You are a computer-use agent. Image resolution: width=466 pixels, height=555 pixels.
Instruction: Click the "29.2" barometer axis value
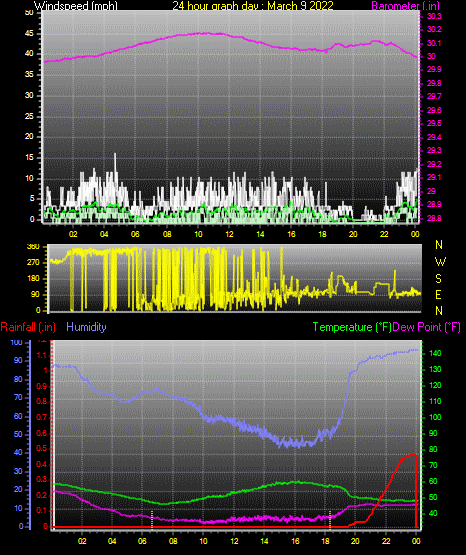(x=434, y=164)
